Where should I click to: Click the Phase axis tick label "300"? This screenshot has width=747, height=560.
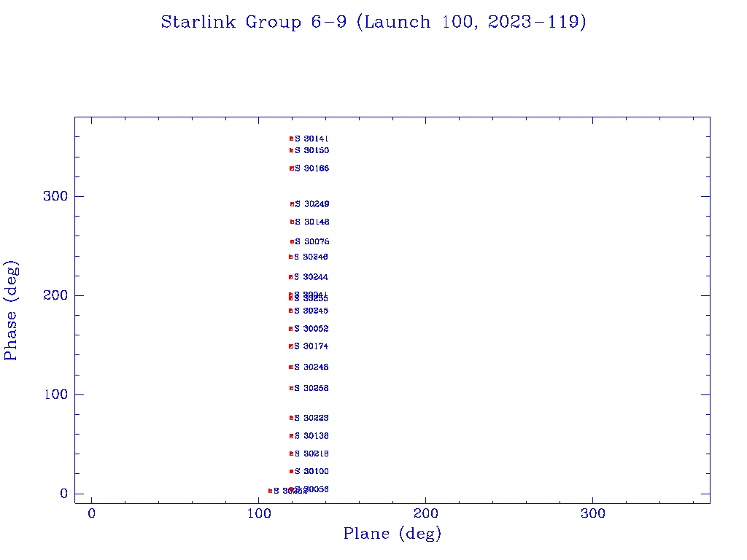pos(55,196)
